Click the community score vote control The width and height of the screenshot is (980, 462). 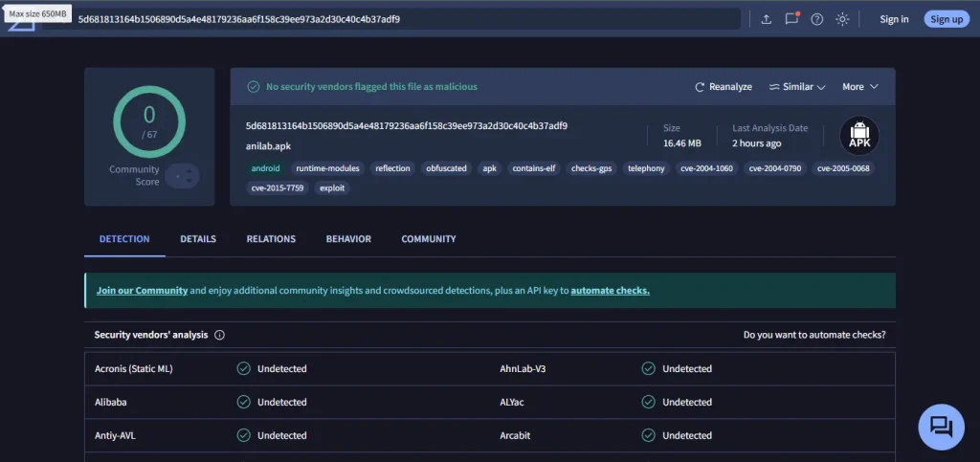[x=183, y=176]
